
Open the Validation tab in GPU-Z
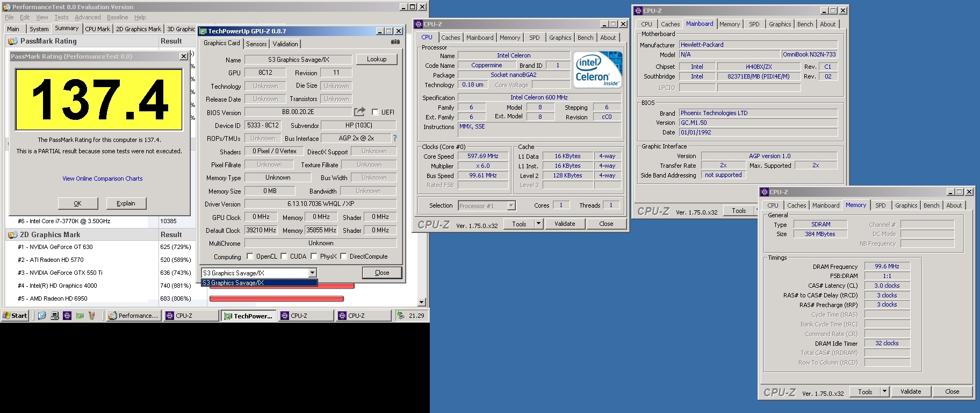(x=285, y=44)
